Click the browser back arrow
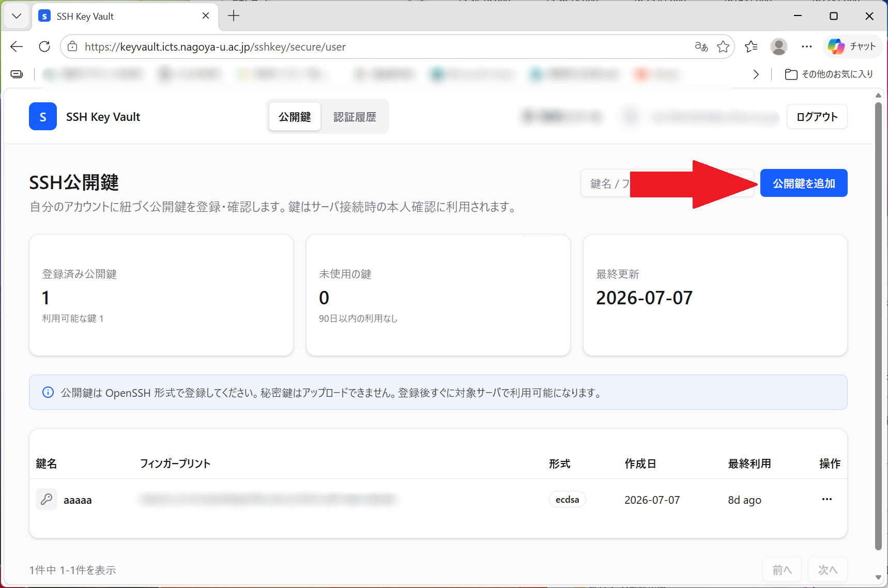Viewport: 888px width, 588px height. tap(17, 47)
